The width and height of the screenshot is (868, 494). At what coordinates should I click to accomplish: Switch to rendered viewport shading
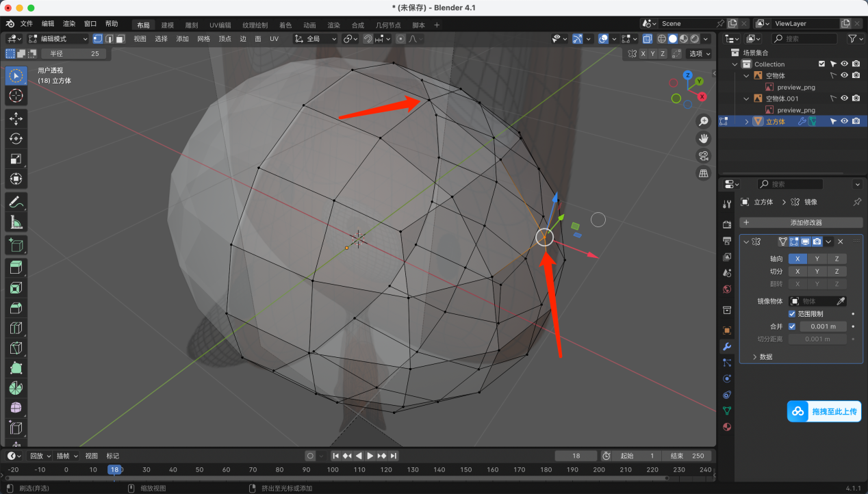click(695, 39)
